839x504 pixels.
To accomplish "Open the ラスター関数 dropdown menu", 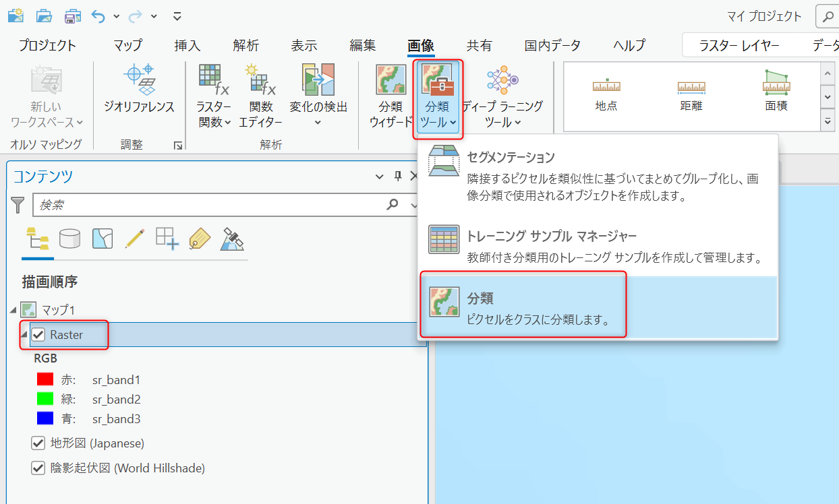I will point(213,122).
